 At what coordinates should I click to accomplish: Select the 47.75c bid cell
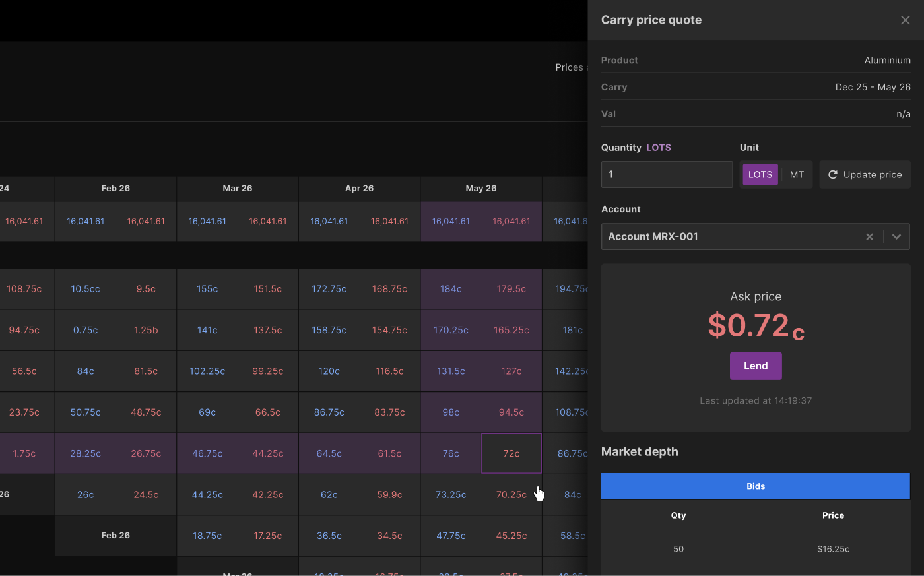point(451,536)
